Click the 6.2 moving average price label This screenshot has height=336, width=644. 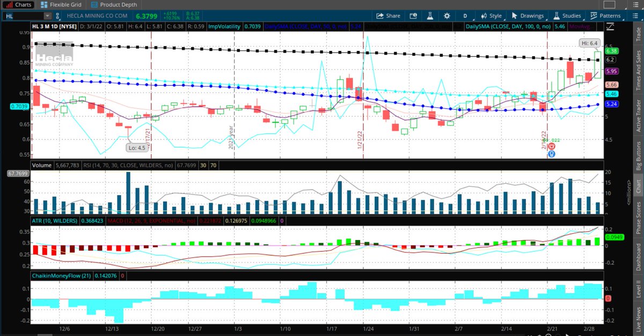(x=611, y=59)
